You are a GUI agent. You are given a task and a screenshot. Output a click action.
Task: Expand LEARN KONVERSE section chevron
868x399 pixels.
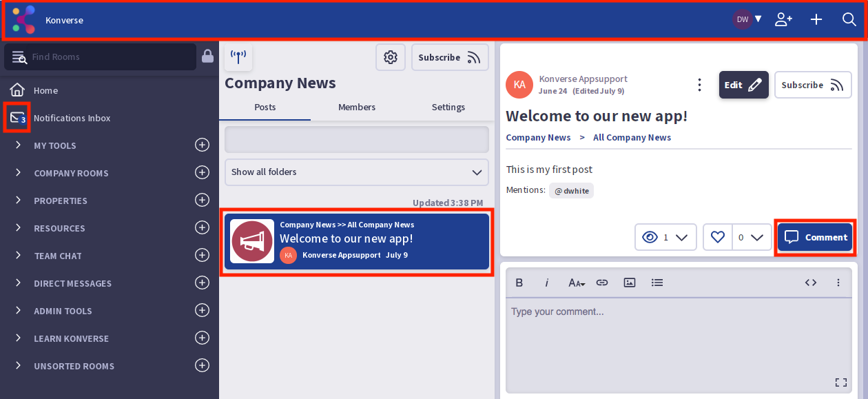pos(18,338)
